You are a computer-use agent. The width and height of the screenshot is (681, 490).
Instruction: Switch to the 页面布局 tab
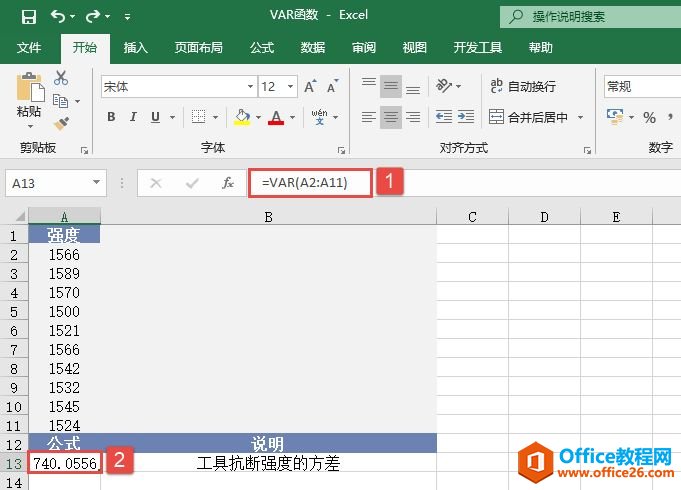tap(198, 47)
